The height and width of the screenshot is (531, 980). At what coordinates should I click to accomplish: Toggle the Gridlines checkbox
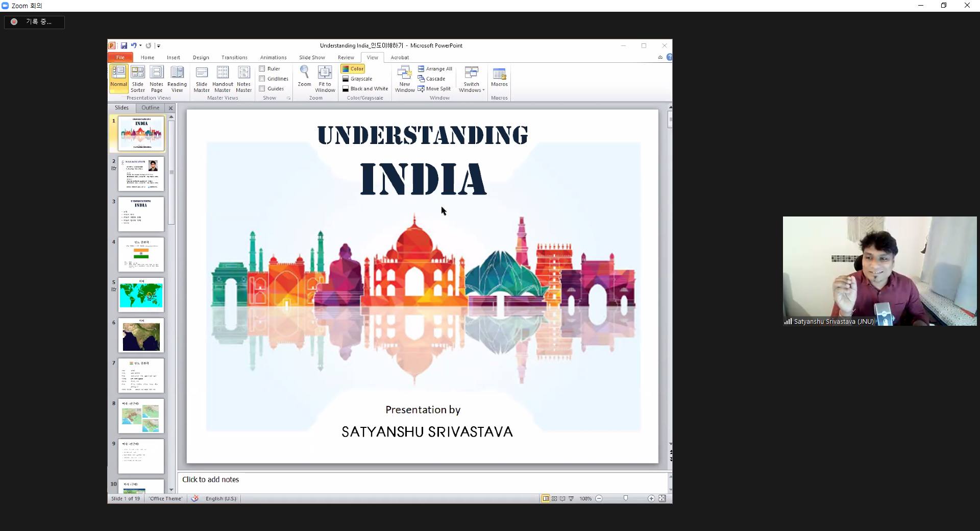(262, 79)
